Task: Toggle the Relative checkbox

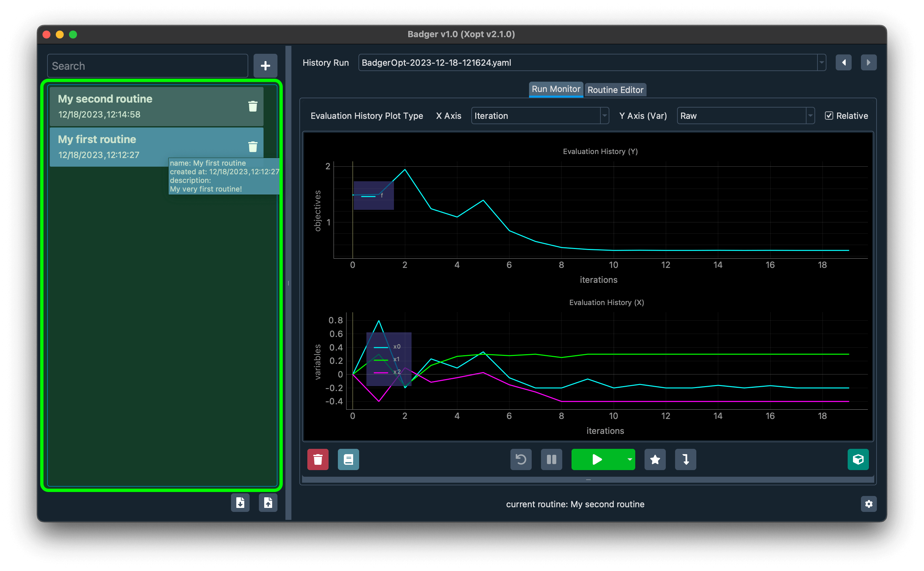Action: pyautogui.click(x=829, y=116)
